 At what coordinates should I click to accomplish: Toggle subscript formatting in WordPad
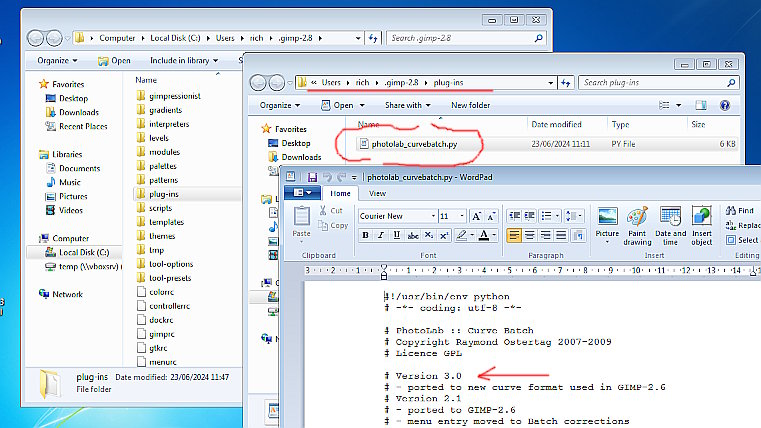[x=429, y=235]
